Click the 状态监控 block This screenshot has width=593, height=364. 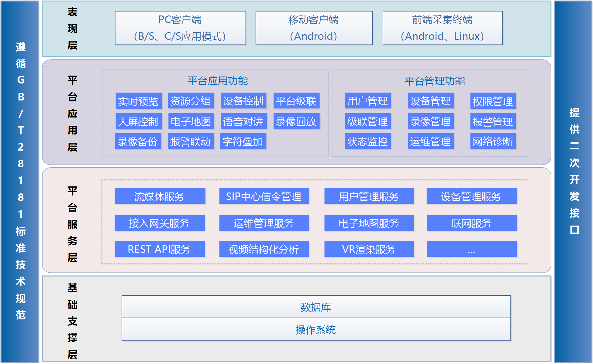[368, 141]
